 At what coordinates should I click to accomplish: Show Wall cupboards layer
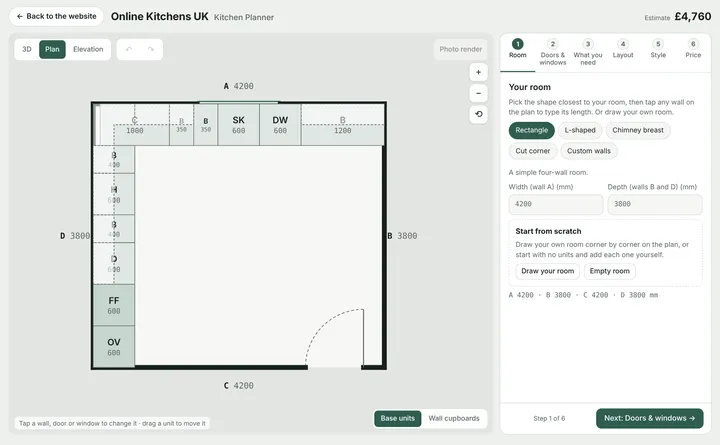pyautogui.click(x=454, y=418)
